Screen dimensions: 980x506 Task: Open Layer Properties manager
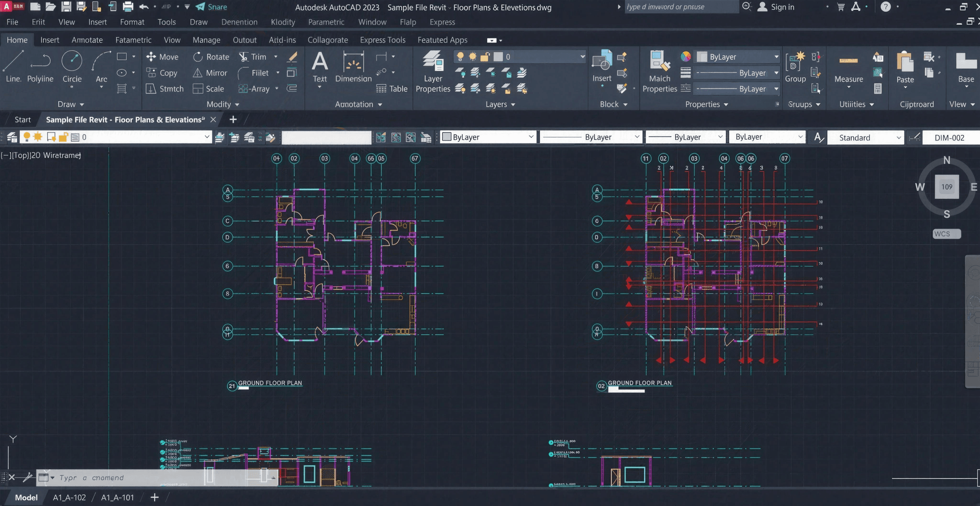pyautogui.click(x=433, y=72)
